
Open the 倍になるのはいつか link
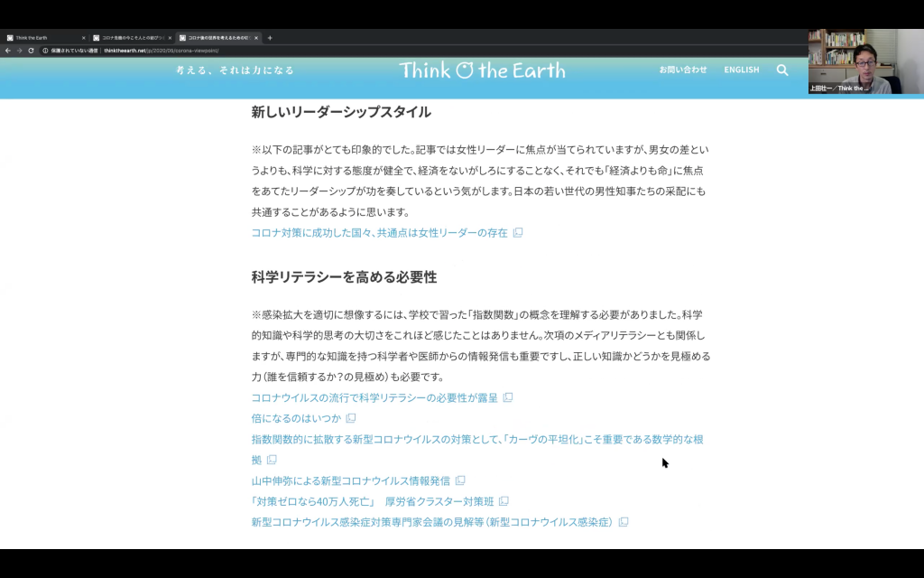[x=296, y=418]
